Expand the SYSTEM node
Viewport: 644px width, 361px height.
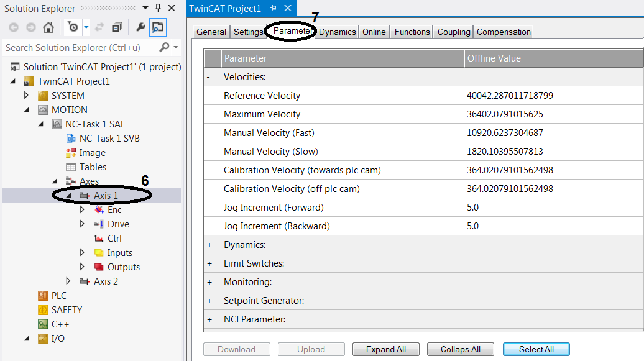26,95
